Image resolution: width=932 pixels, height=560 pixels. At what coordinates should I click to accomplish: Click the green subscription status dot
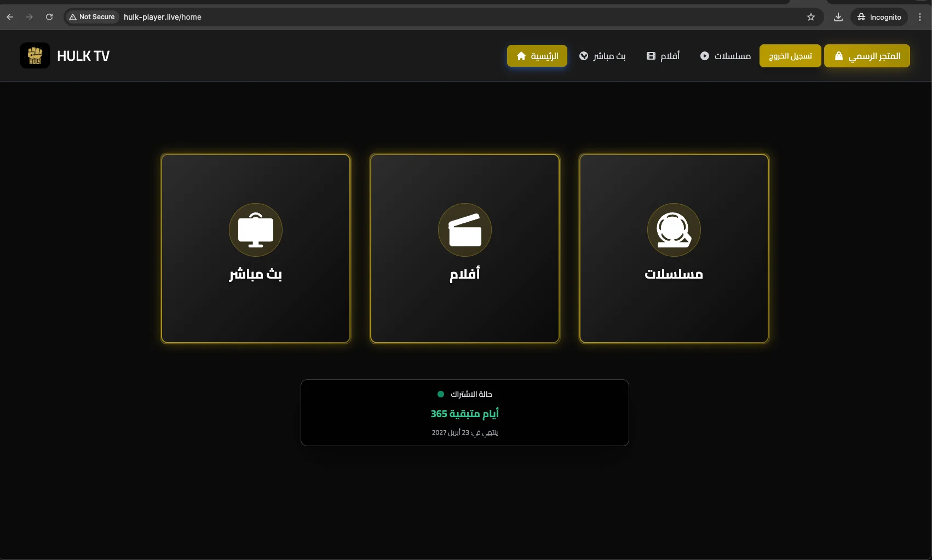[x=441, y=394]
